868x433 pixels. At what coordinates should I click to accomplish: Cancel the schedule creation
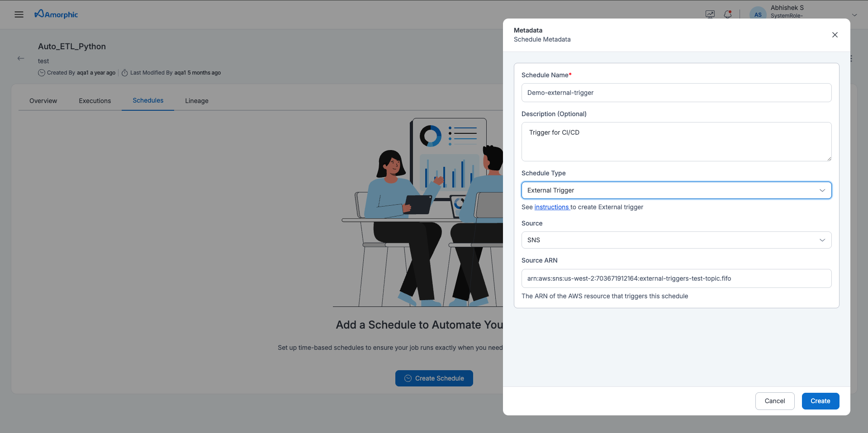pyautogui.click(x=774, y=401)
